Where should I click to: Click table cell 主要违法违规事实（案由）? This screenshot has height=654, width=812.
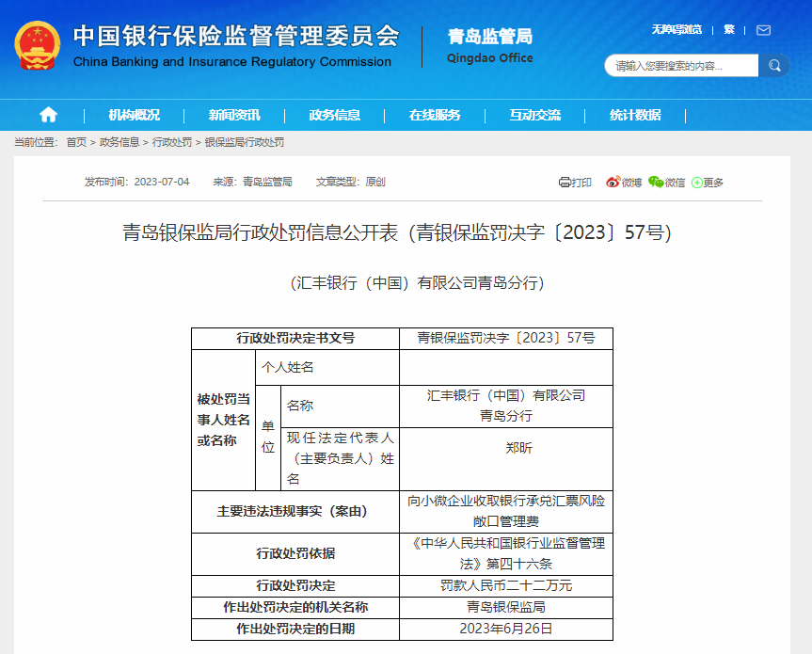[x=295, y=512]
